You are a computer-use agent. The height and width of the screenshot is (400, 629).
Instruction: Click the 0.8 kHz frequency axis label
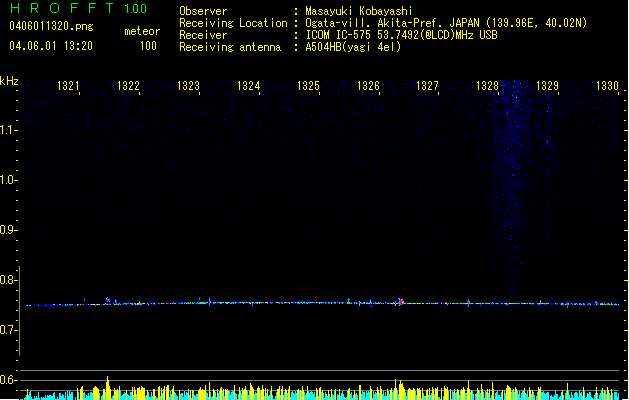pyautogui.click(x=9, y=280)
